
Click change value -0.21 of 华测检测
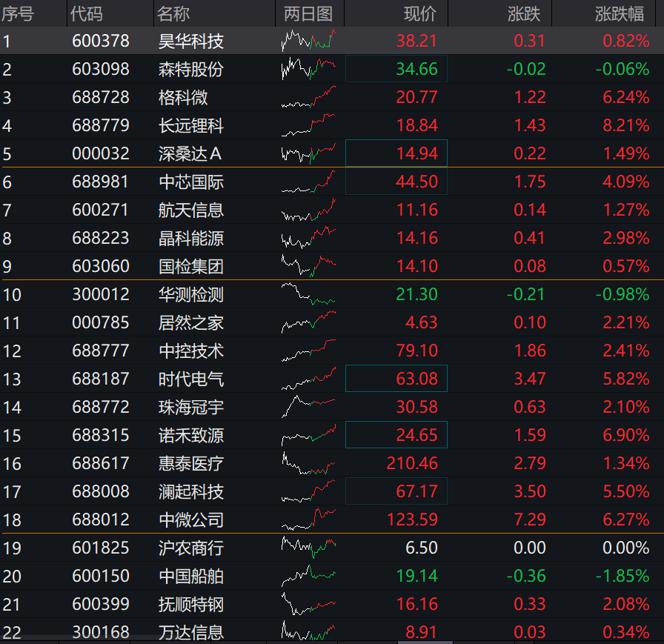(x=526, y=295)
